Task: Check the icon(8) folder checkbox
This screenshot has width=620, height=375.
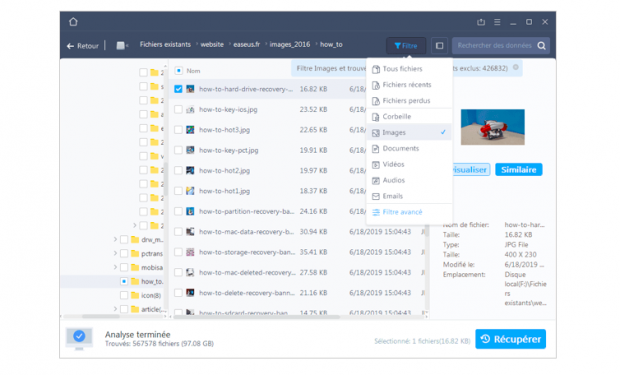Action: (x=124, y=295)
